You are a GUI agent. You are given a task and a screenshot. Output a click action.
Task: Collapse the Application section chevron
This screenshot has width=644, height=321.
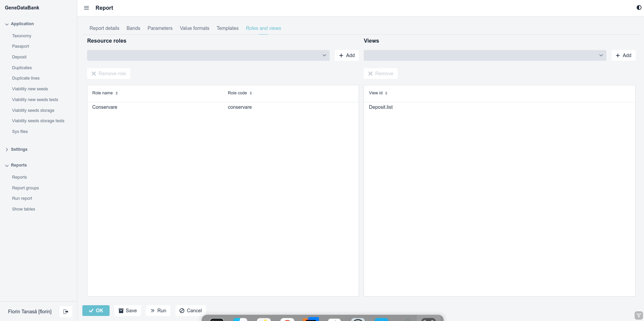(x=7, y=24)
